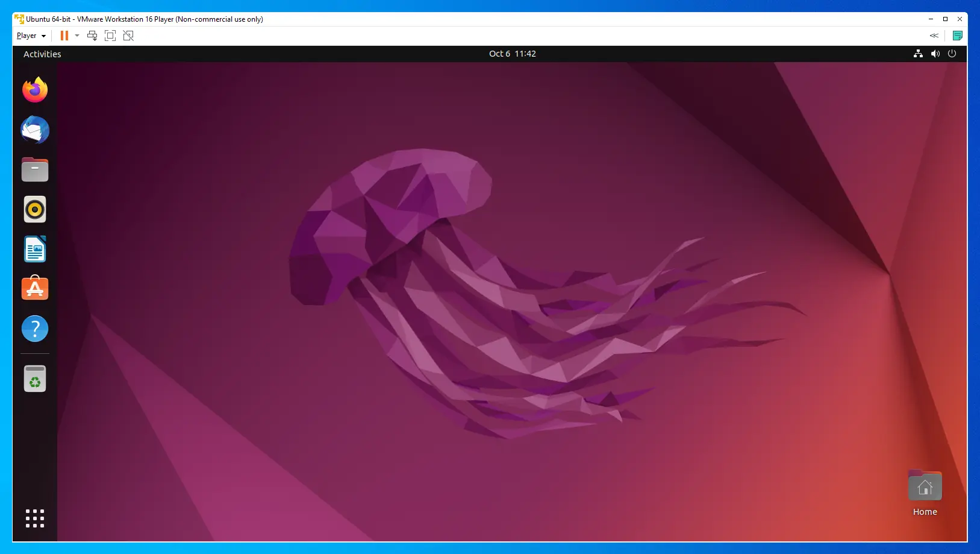Open Ubuntu Software store
This screenshot has width=980, height=554.
[35, 289]
